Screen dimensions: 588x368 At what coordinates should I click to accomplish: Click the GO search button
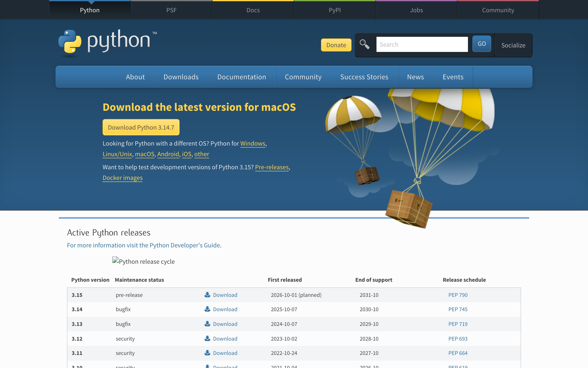(482, 44)
